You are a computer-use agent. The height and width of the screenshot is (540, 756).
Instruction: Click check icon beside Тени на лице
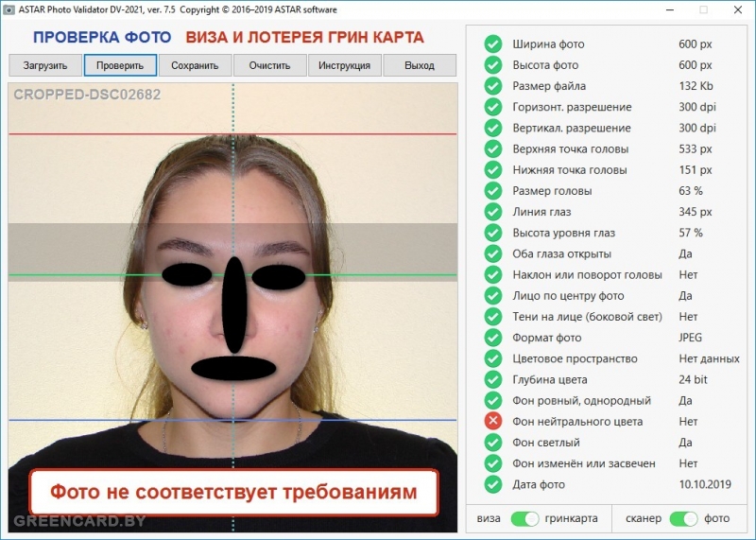pyautogui.click(x=493, y=317)
